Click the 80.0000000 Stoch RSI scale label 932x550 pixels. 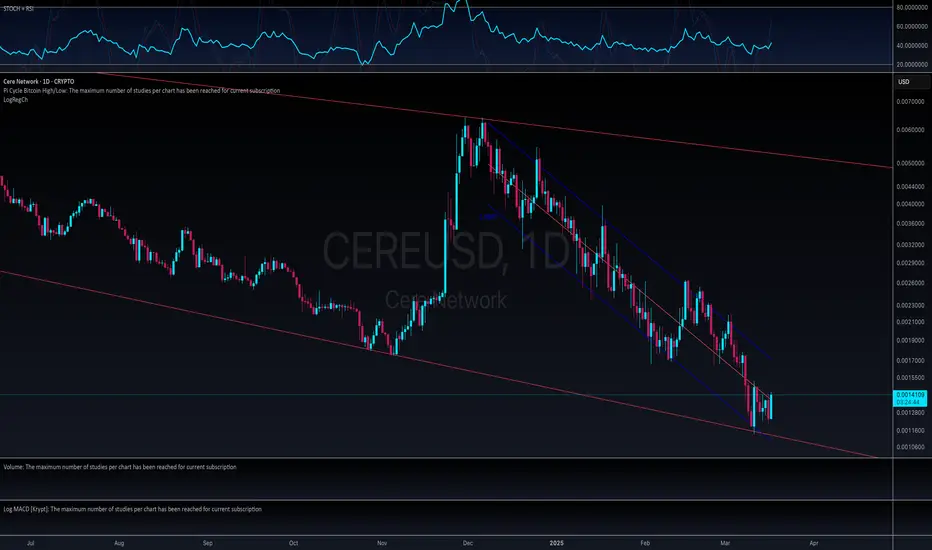(x=912, y=8)
